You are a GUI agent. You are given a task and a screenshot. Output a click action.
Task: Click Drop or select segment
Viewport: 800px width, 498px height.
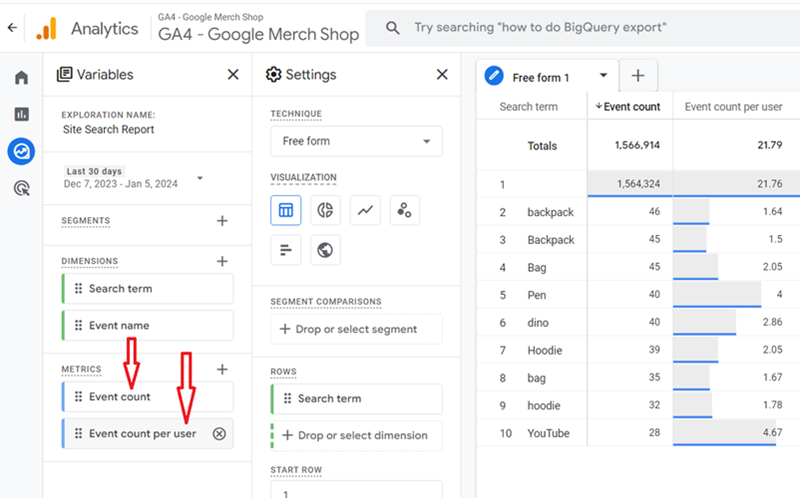pos(356,329)
